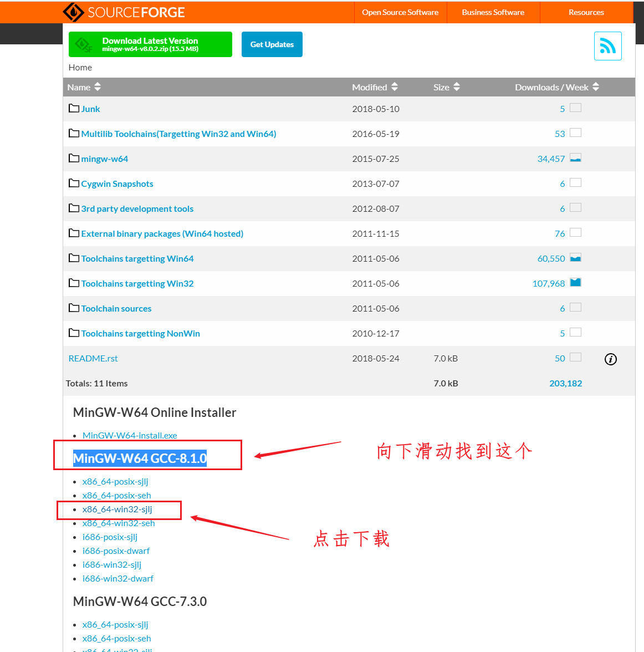Click the Totals: 11 Items text
The width and height of the screenshot is (644, 652).
tap(97, 384)
